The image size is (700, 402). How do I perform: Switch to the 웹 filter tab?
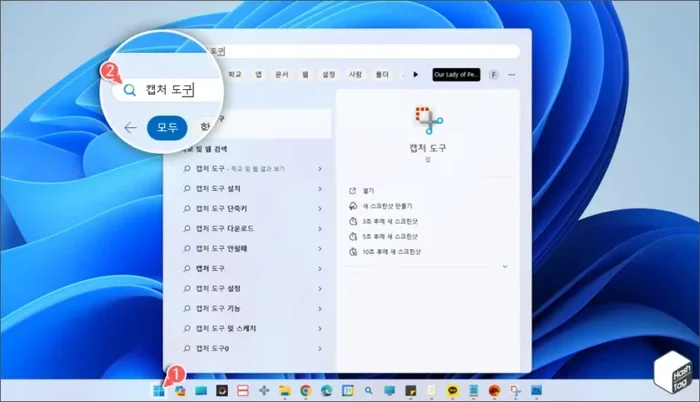(x=305, y=75)
